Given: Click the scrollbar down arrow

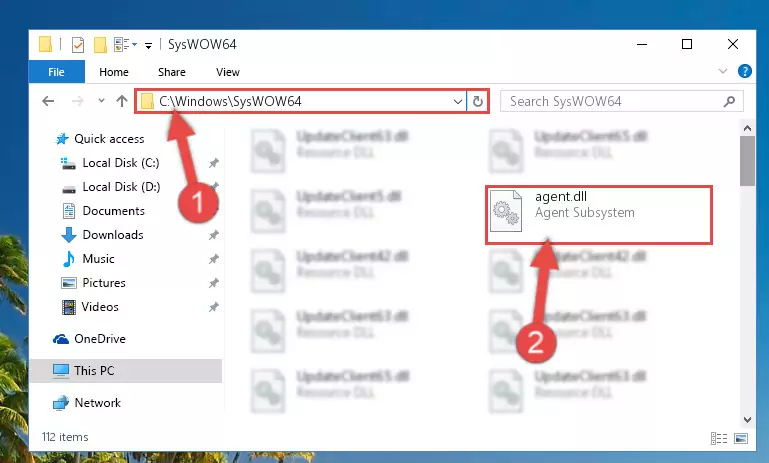Looking at the screenshot, I should (747, 420).
